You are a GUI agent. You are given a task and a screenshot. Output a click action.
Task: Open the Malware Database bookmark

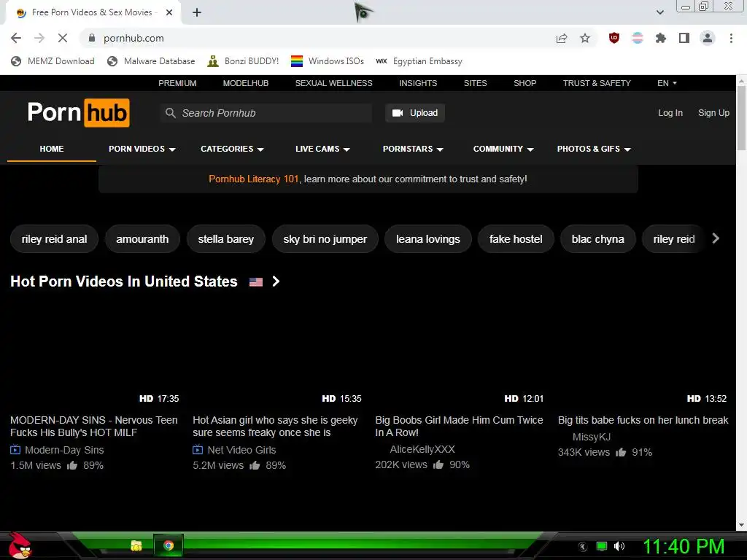(151, 61)
